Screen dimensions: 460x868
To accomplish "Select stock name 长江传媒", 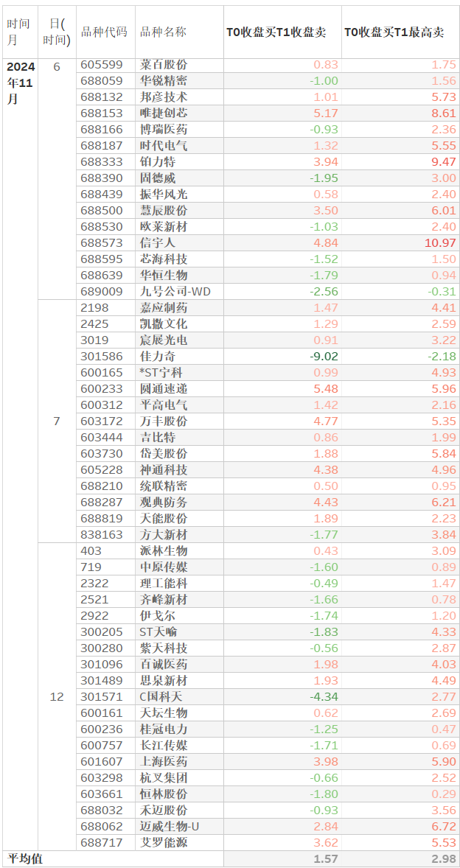I will (164, 746).
